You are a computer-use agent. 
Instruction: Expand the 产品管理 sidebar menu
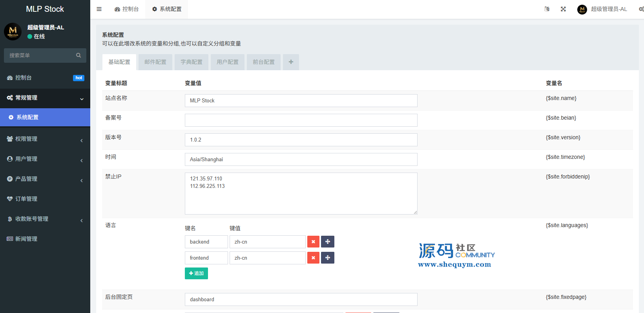[x=45, y=179]
